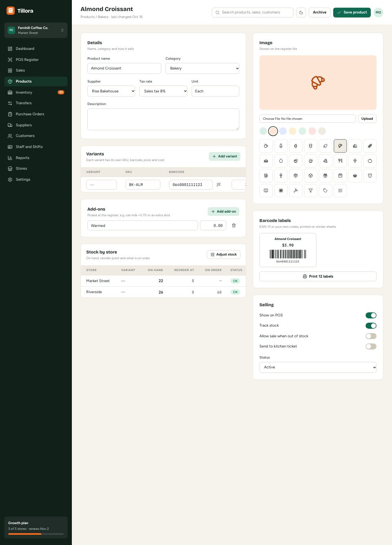Toggle the Show on POS switch
Screen dimensions: 392x545
click(371, 315)
